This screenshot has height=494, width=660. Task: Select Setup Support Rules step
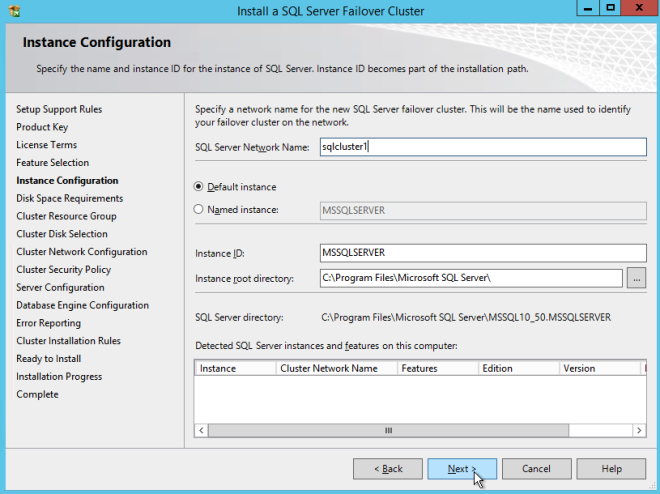[x=59, y=109]
